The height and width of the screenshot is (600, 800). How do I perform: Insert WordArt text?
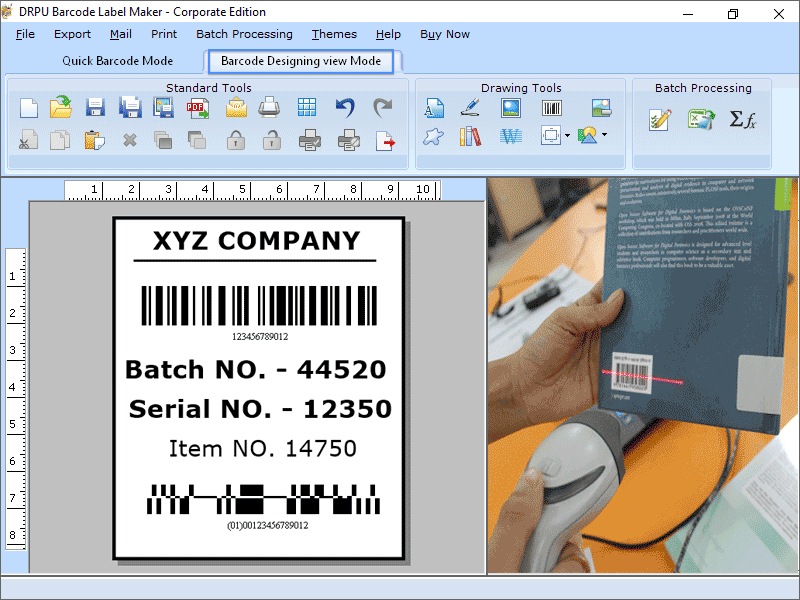point(511,136)
